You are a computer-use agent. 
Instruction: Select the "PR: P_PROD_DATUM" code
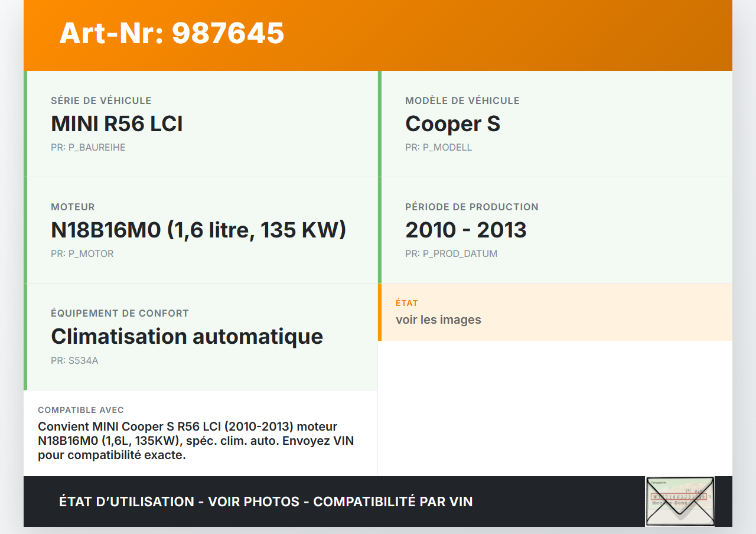pyautogui.click(x=451, y=253)
